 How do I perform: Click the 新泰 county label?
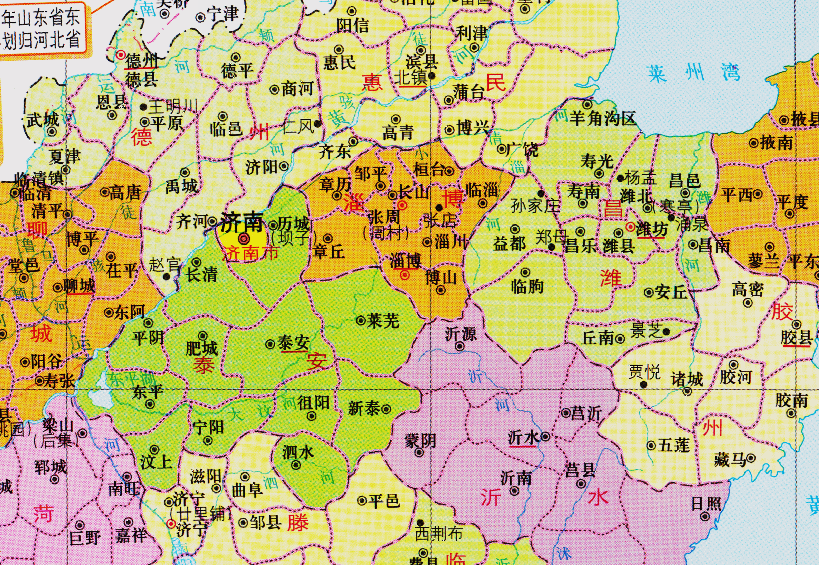(x=364, y=408)
